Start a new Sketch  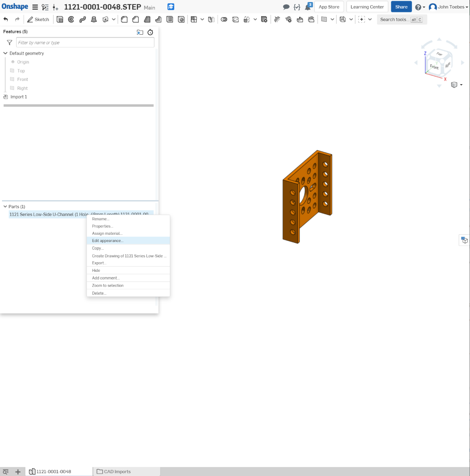[x=38, y=19]
